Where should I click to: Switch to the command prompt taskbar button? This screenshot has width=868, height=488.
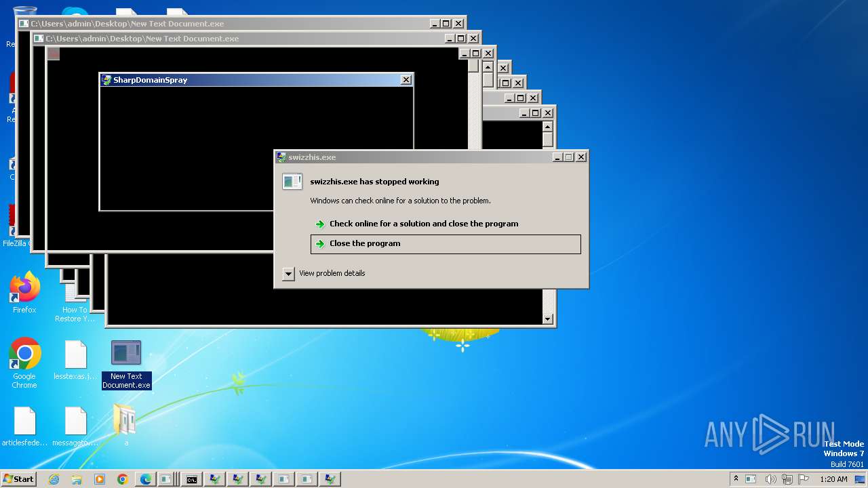tap(192, 479)
